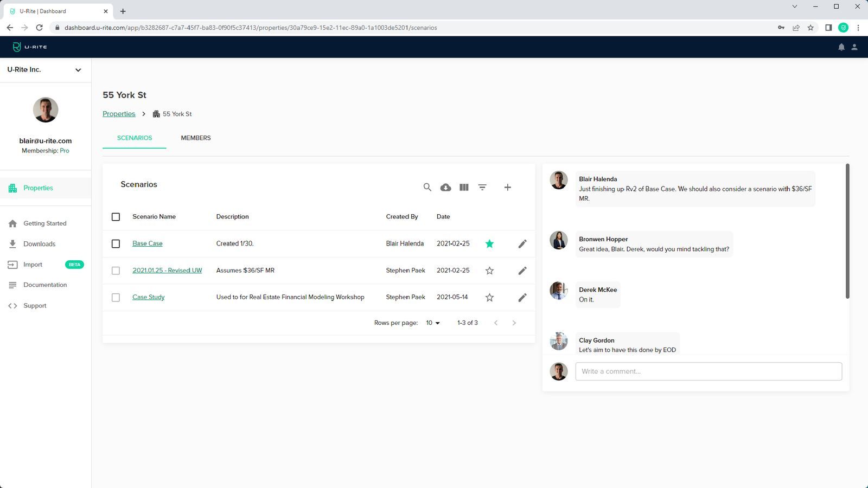The height and width of the screenshot is (488, 868).
Task: Switch to the Members tab
Action: (195, 138)
